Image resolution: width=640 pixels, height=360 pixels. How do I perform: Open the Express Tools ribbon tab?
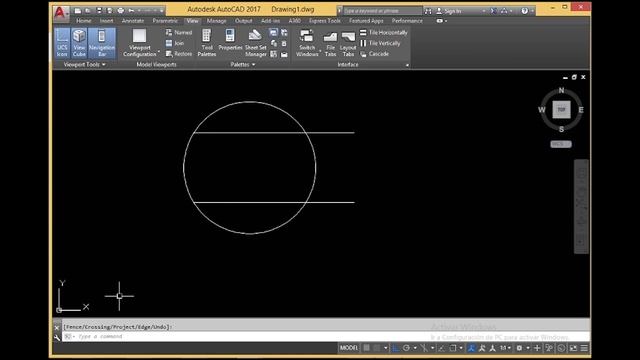click(x=324, y=20)
